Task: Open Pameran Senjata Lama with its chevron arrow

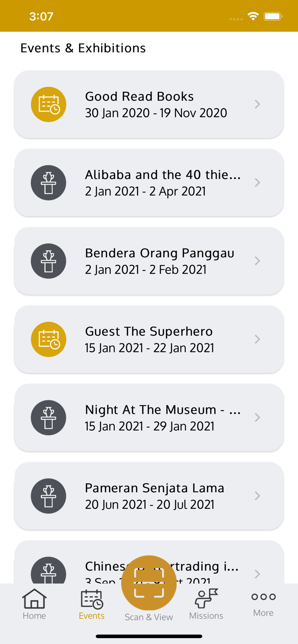Action: click(257, 496)
